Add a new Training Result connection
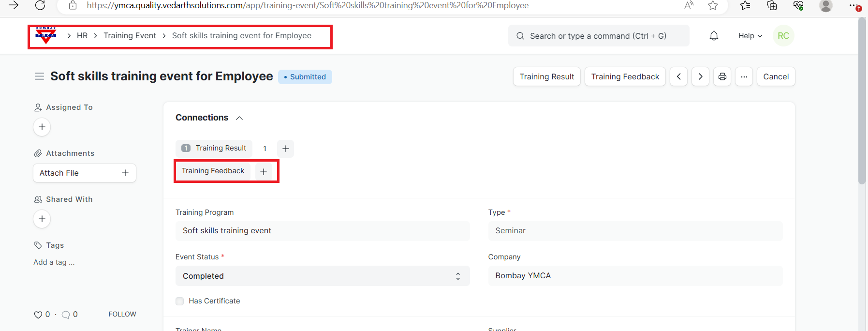Viewport: 868px width, 331px height. 285,149
